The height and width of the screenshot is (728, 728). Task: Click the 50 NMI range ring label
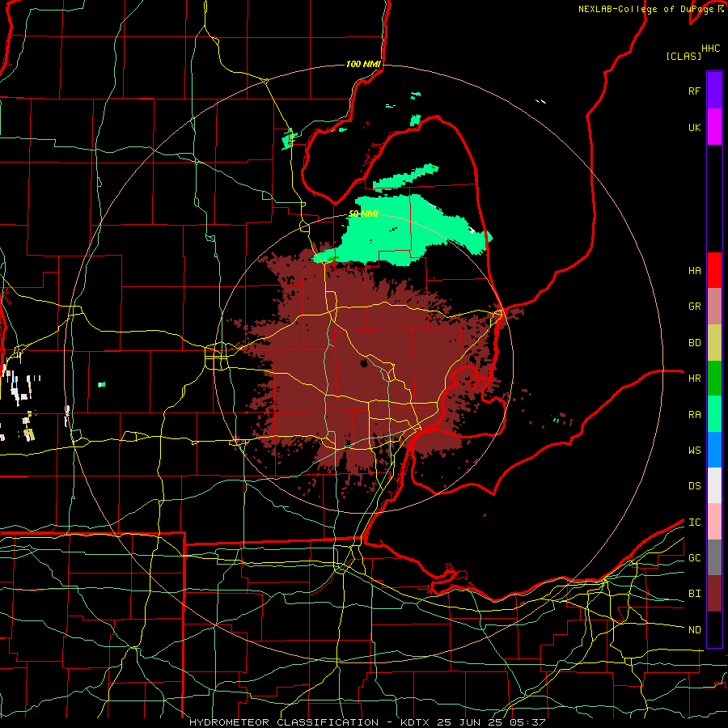point(363,214)
